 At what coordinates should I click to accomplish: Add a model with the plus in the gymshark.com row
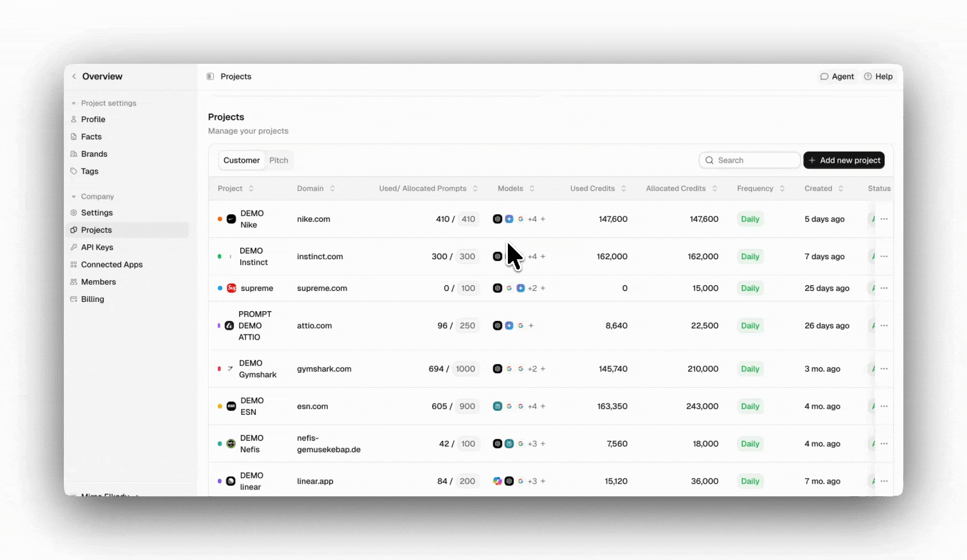[x=543, y=369]
